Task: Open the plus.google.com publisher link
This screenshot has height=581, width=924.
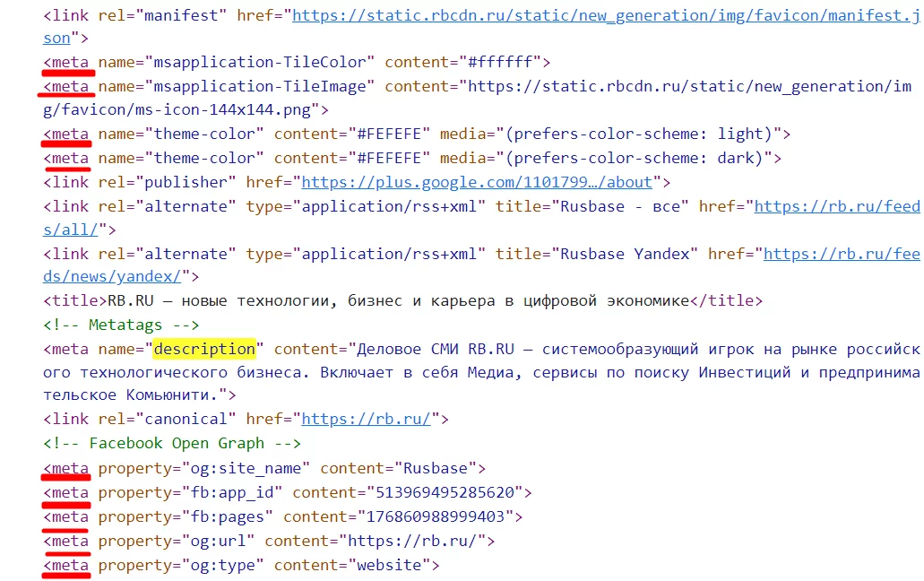Action: click(477, 183)
